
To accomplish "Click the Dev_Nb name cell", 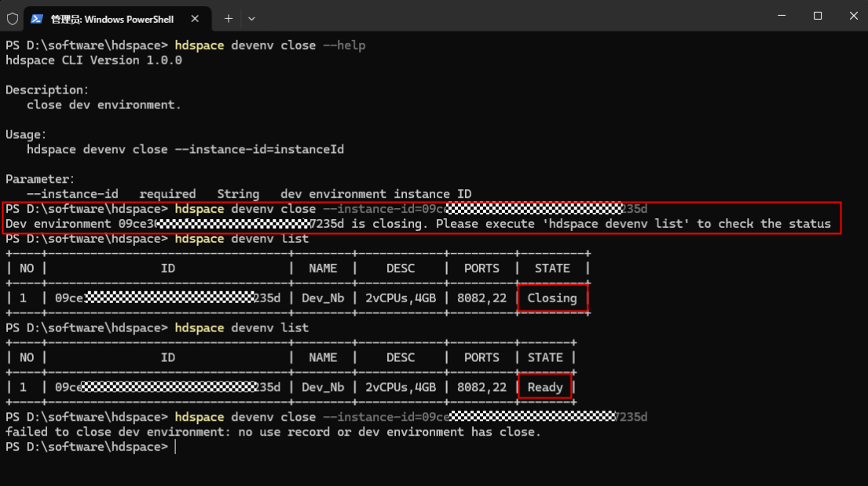I will [321, 298].
